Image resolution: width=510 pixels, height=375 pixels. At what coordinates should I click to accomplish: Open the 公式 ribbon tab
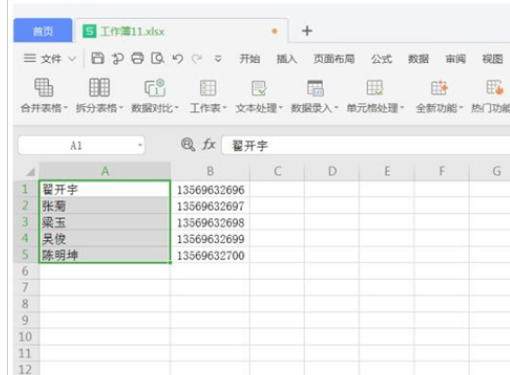pos(381,59)
